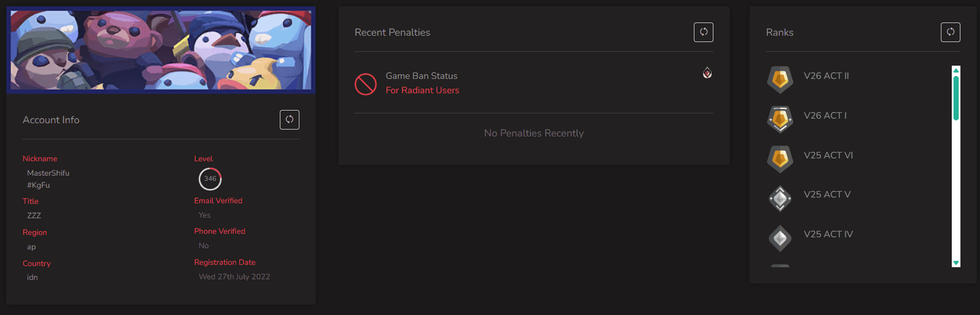Viewport: 980px width, 315px height.
Task: Click the V25 ACT VI rank badge
Action: 780,158
